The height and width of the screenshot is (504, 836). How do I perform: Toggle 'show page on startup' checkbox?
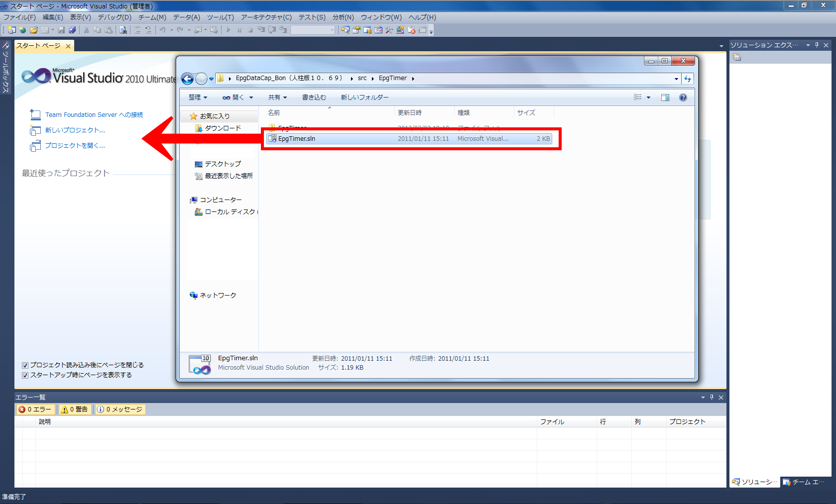pyautogui.click(x=25, y=375)
